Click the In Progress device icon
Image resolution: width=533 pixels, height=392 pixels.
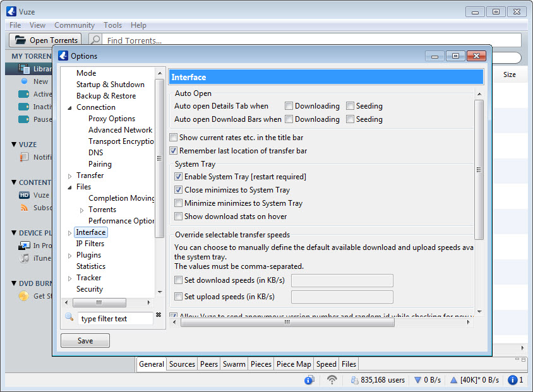pyautogui.click(x=24, y=246)
